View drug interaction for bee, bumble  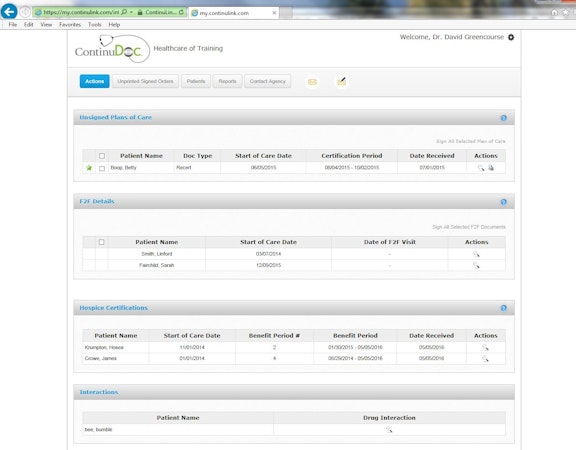(x=389, y=430)
